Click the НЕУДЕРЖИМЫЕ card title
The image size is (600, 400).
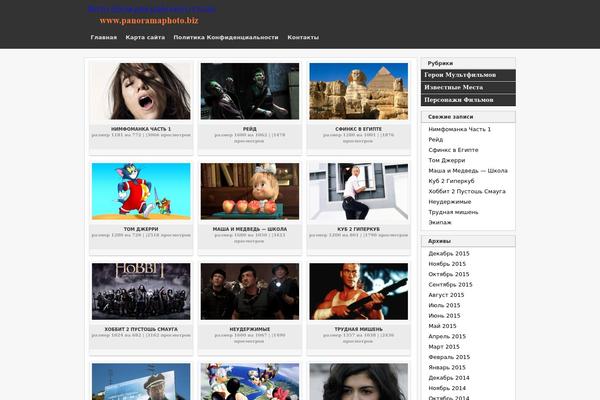(250, 329)
